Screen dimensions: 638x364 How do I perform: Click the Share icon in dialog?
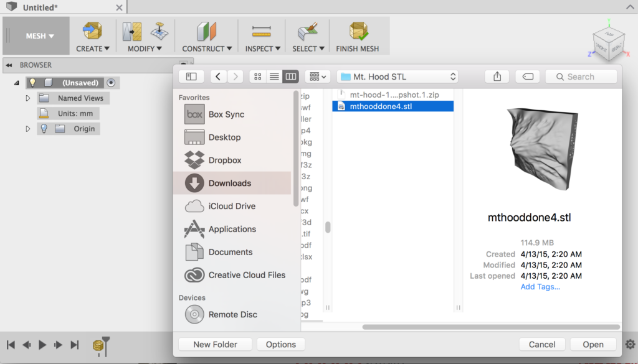click(x=497, y=77)
